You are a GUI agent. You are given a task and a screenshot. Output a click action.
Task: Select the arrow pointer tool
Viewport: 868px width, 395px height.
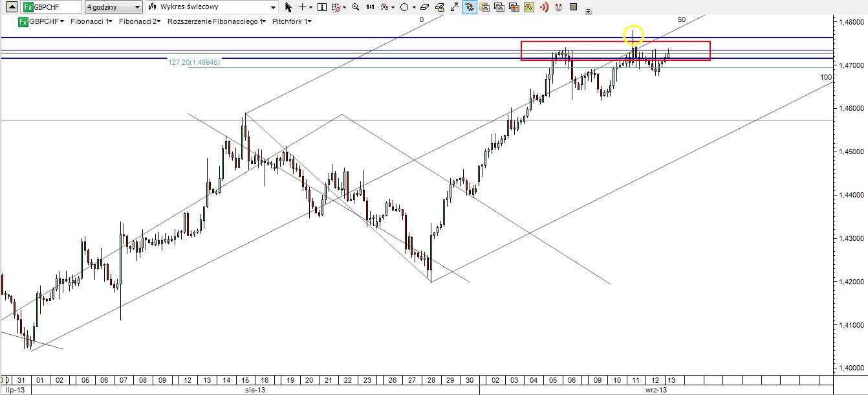[x=288, y=7]
